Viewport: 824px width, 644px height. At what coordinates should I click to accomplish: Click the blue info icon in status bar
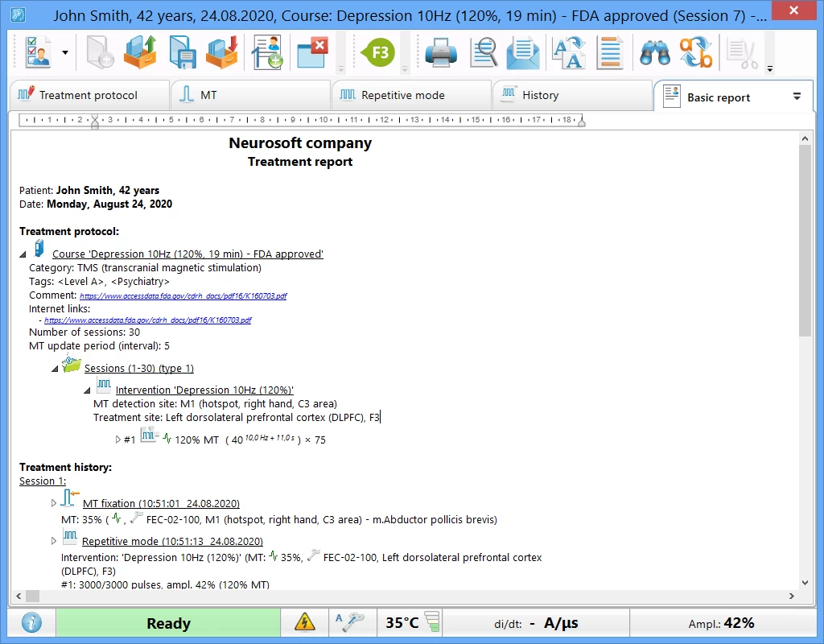click(31, 623)
